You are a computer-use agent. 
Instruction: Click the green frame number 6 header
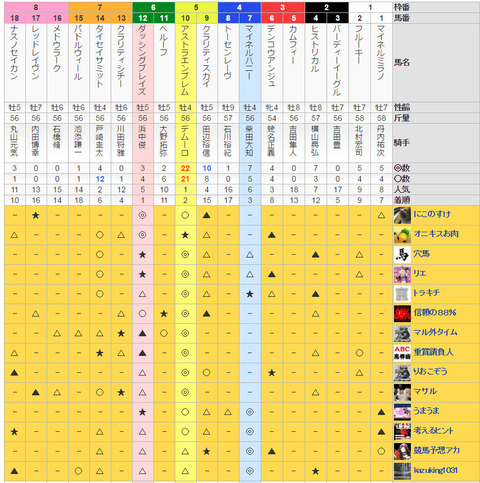153,7
